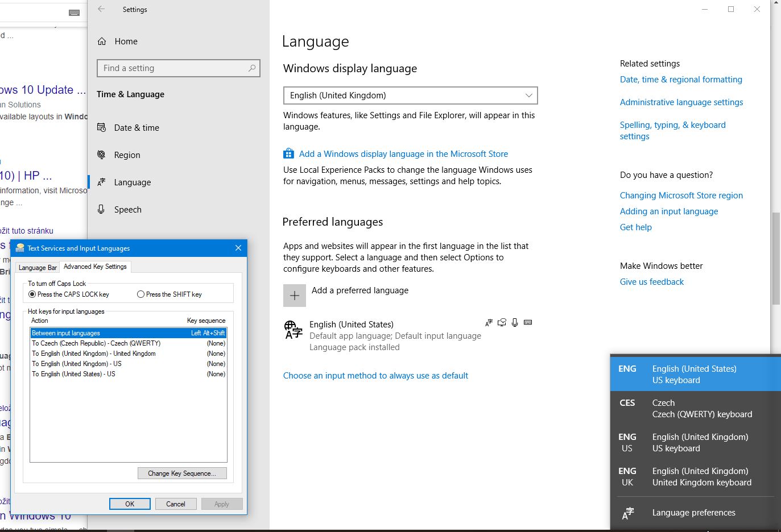Click the search magnifier in Find a setting

[x=252, y=68]
